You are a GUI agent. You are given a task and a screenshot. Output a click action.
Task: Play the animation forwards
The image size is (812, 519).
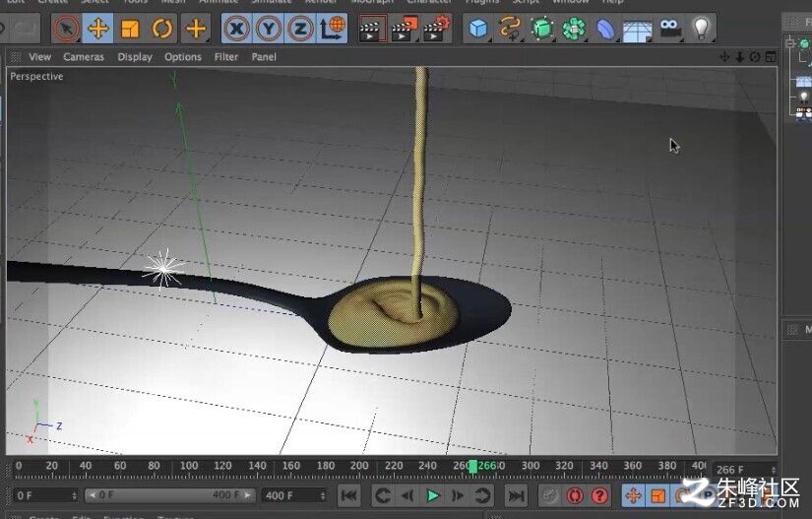pyautogui.click(x=433, y=495)
